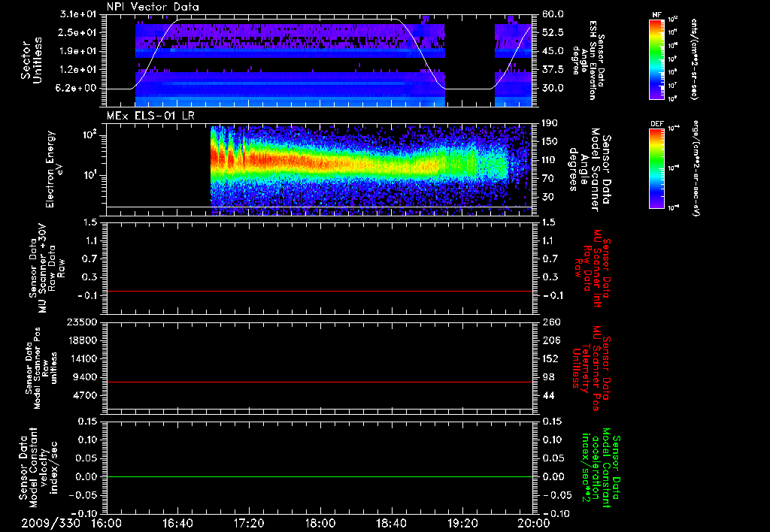This screenshot has height=532, width=770.
Task: Click the 18:00 time axis label
Action: (x=320, y=523)
